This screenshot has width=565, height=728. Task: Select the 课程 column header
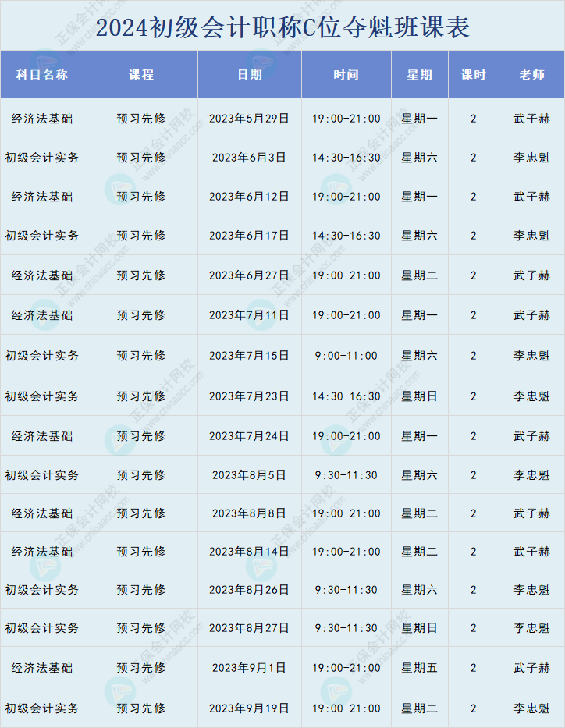(x=141, y=74)
